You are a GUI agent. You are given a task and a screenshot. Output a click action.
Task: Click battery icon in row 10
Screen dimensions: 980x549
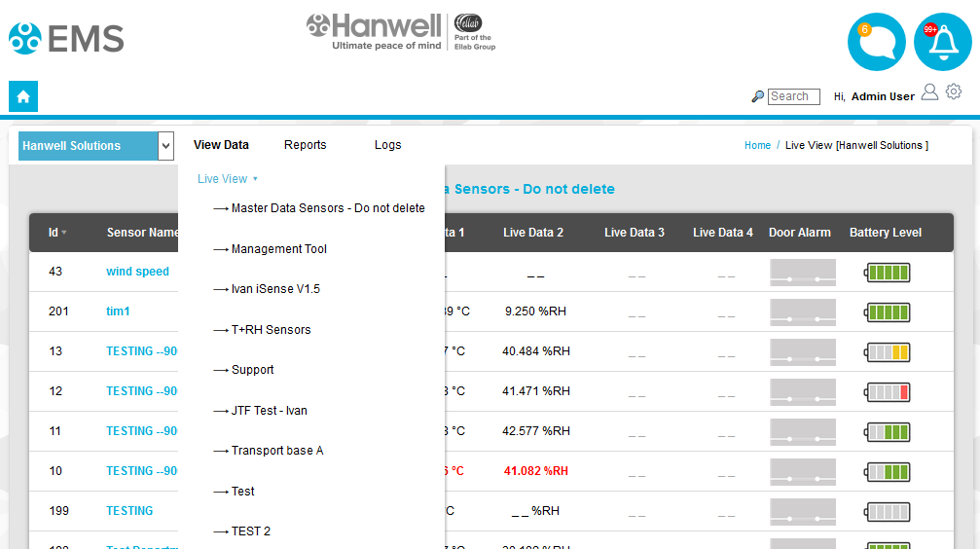pyautogui.click(x=887, y=472)
